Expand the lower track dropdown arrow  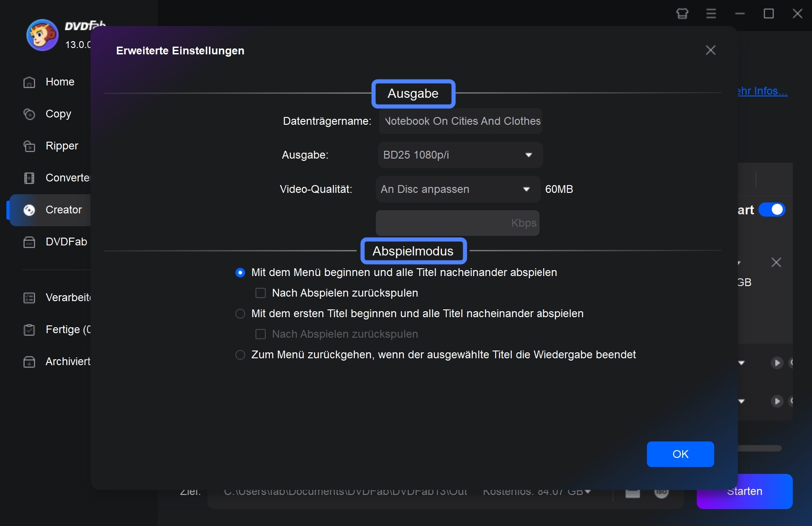[x=742, y=401]
